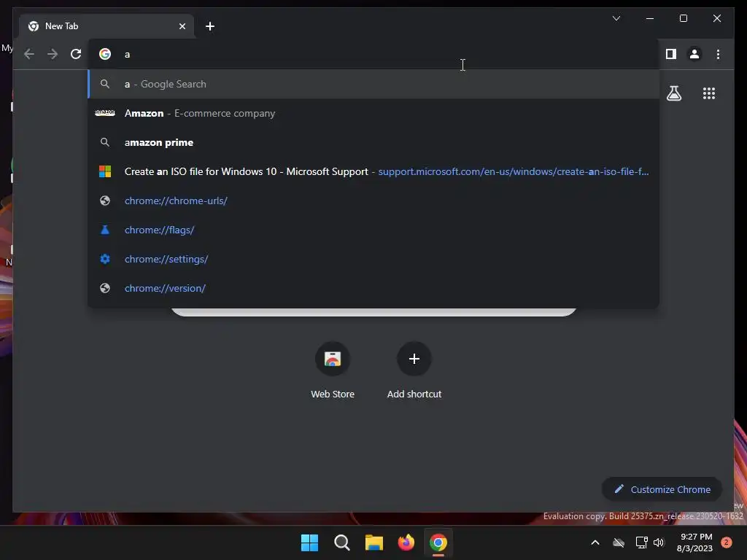Open Chrome's three-dot menu
The image size is (747, 560).
coord(718,54)
